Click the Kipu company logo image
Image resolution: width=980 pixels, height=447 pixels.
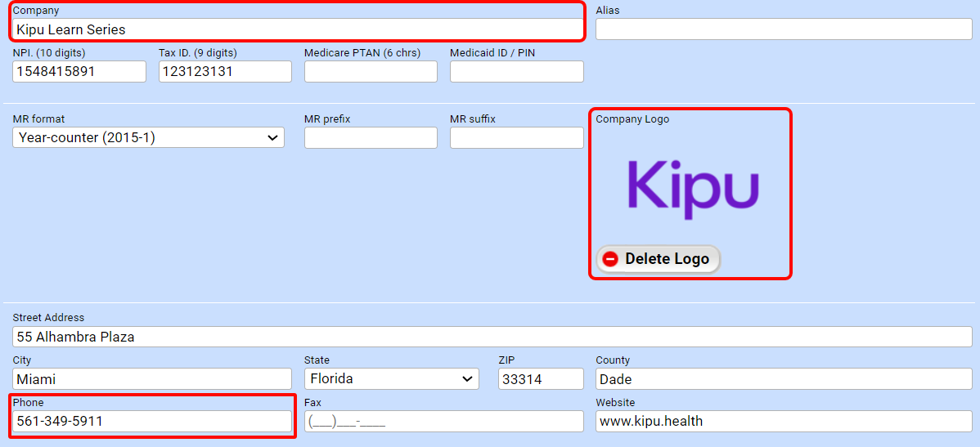(x=693, y=187)
